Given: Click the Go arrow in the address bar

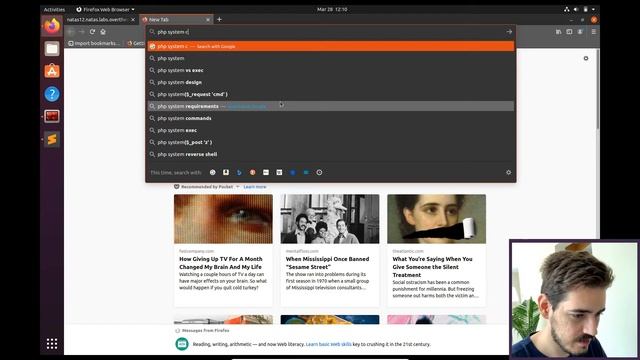Looking at the screenshot, I should point(509,31).
